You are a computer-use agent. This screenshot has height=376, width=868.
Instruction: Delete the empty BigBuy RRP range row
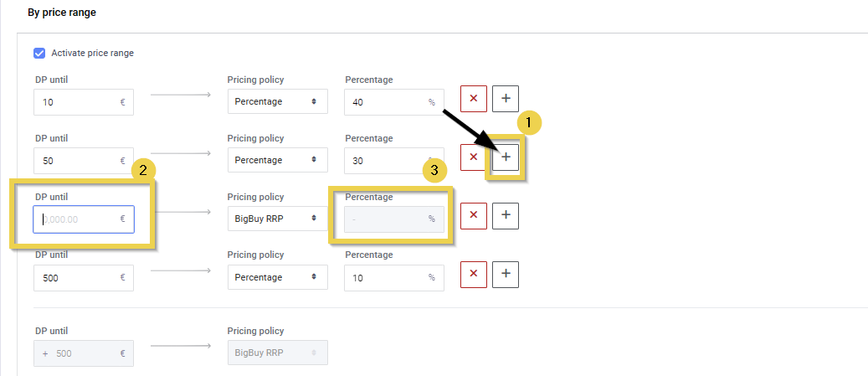point(473,215)
